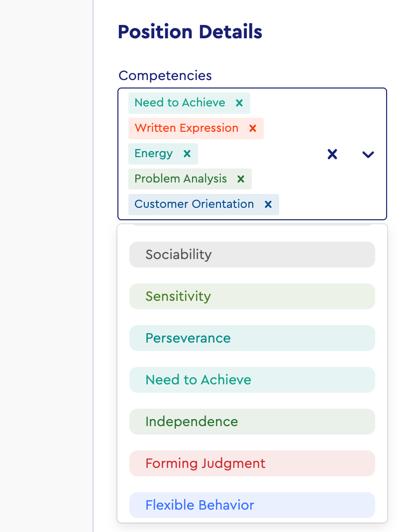Click the Need to Achieve selected tag label
This screenshot has width=411, height=532.
pos(180,103)
